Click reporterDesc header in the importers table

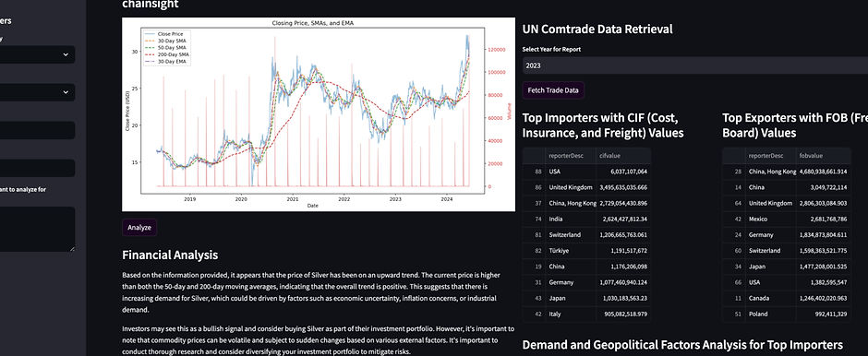570,156
